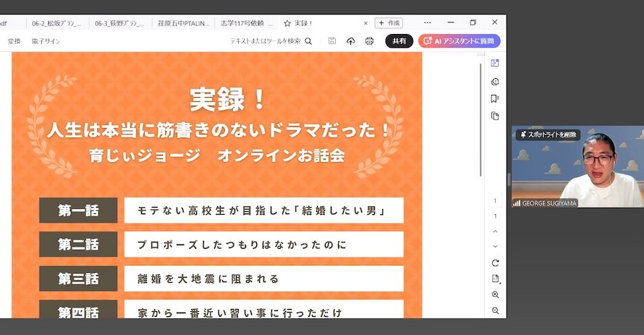Print the document using printer icon
The image size is (644, 335).
[x=370, y=41]
